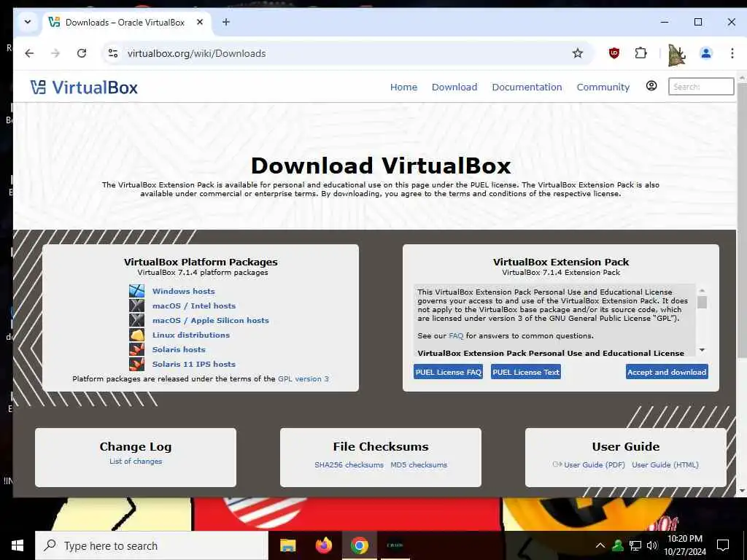Open Windows Start menu
Viewport: 747px width, 560px height.
pos(18,545)
